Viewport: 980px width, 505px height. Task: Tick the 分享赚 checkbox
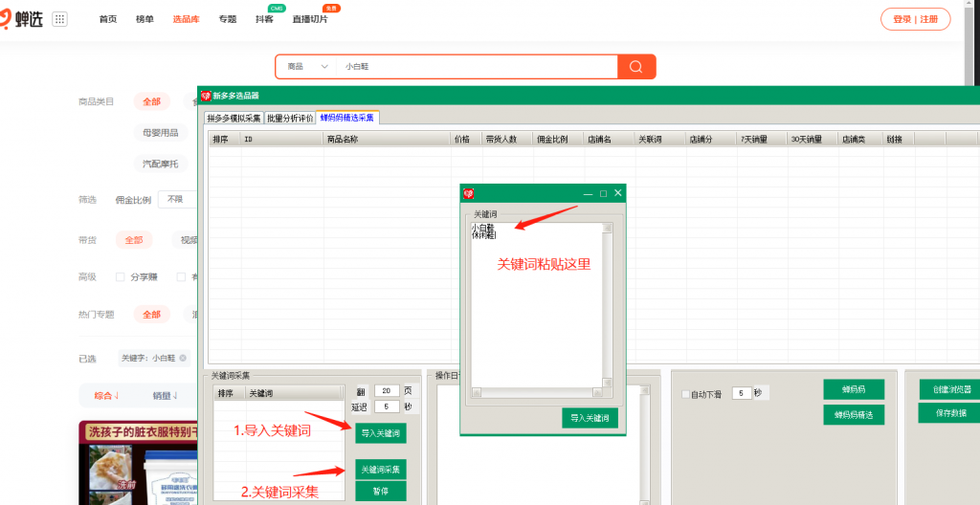click(120, 276)
